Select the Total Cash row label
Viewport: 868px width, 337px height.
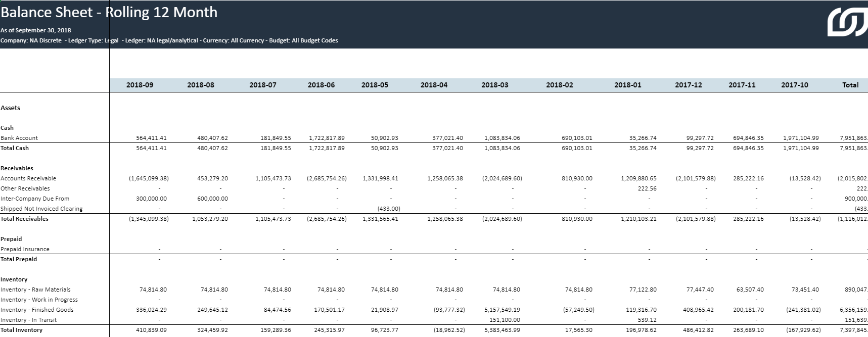[15, 148]
